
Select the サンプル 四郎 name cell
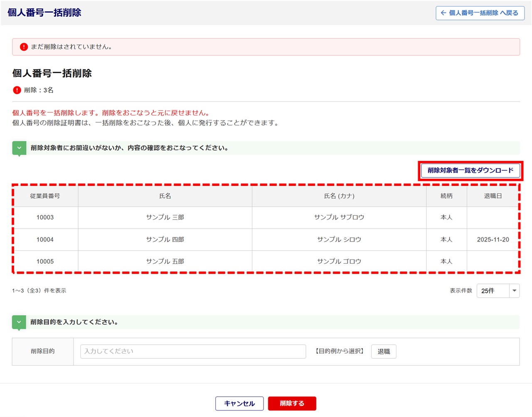[165, 239]
